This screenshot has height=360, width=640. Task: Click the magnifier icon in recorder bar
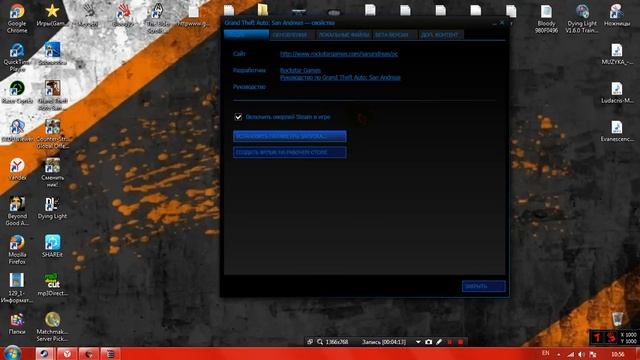coord(320,342)
